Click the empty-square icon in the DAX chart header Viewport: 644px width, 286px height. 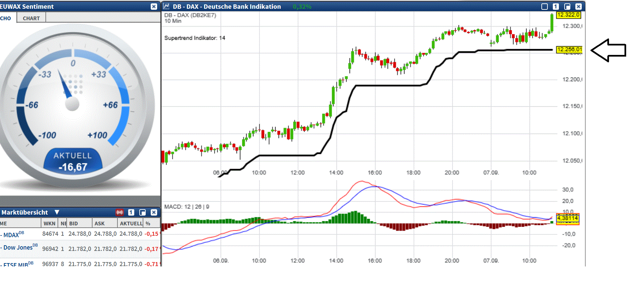[544, 6]
